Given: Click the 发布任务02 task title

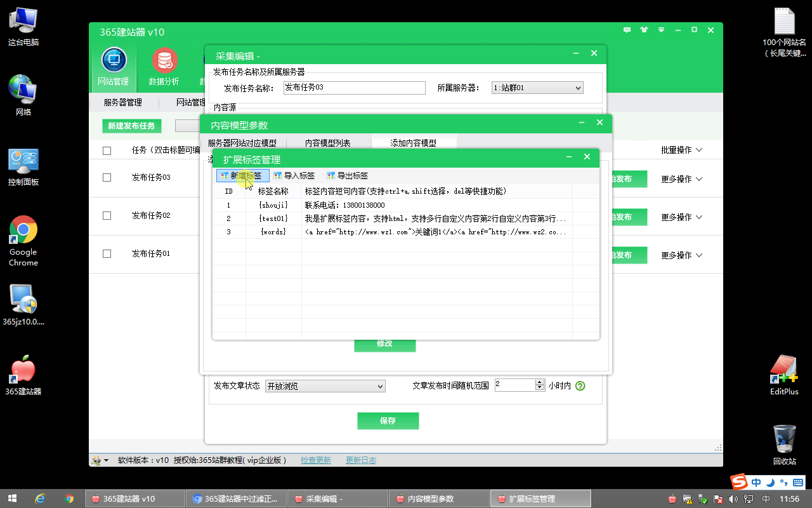Looking at the screenshot, I should (x=151, y=216).
